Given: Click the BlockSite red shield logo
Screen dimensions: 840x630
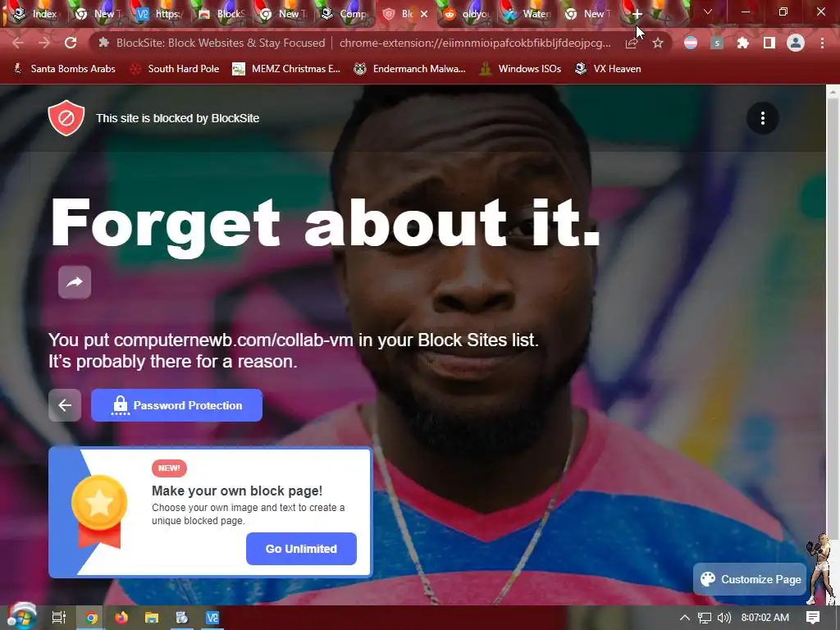Looking at the screenshot, I should pyautogui.click(x=66, y=118).
